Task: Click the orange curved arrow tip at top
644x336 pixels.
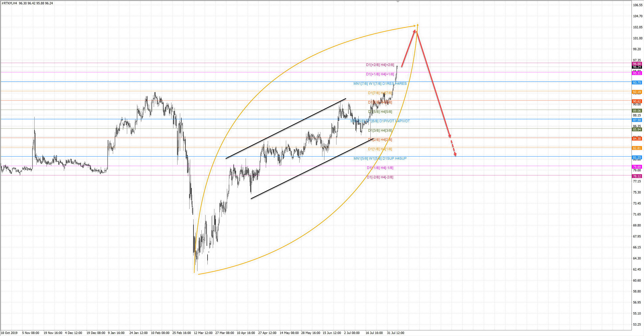Action: (417, 25)
